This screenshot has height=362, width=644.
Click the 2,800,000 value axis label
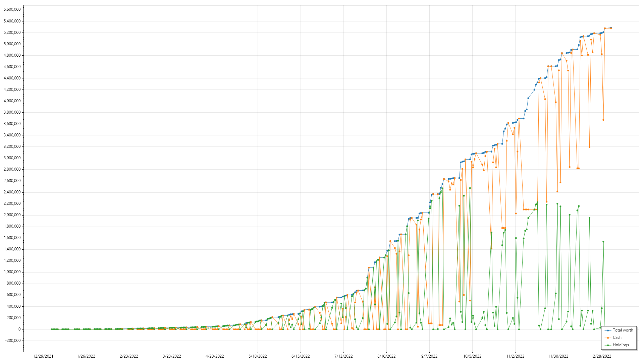click(12, 169)
